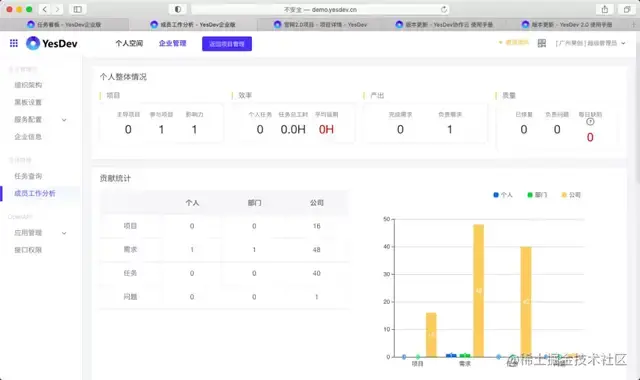
Task: Switch to 任务看板 - YesDev企业版 browser tab
Action: click(64, 24)
